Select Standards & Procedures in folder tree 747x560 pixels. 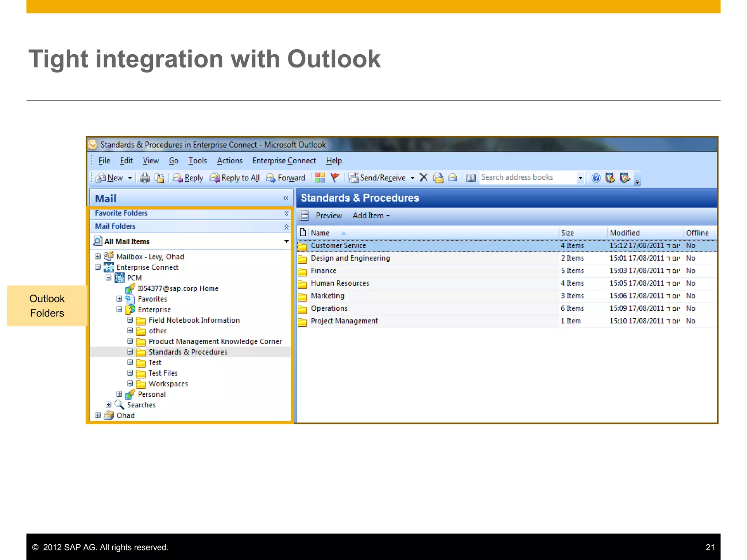tap(187, 352)
